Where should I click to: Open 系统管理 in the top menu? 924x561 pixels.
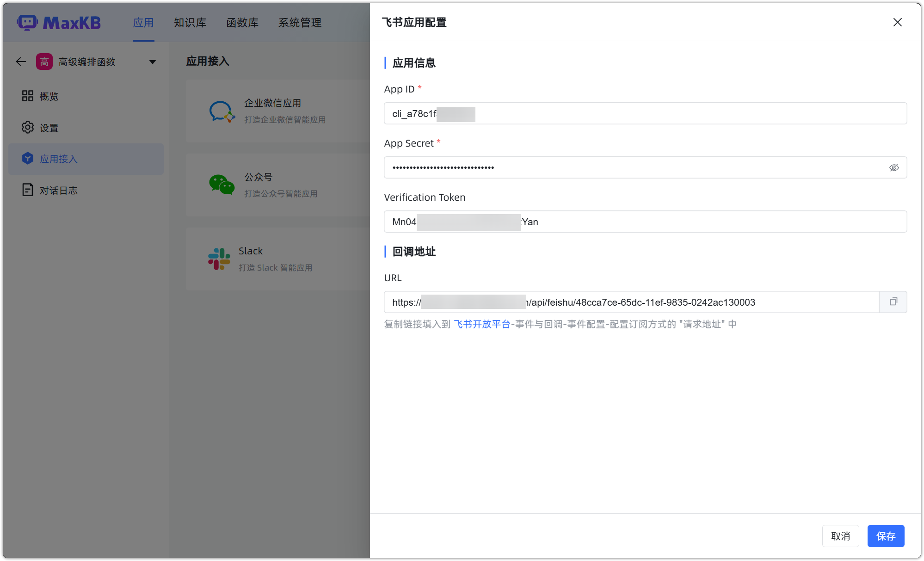click(300, 23)
